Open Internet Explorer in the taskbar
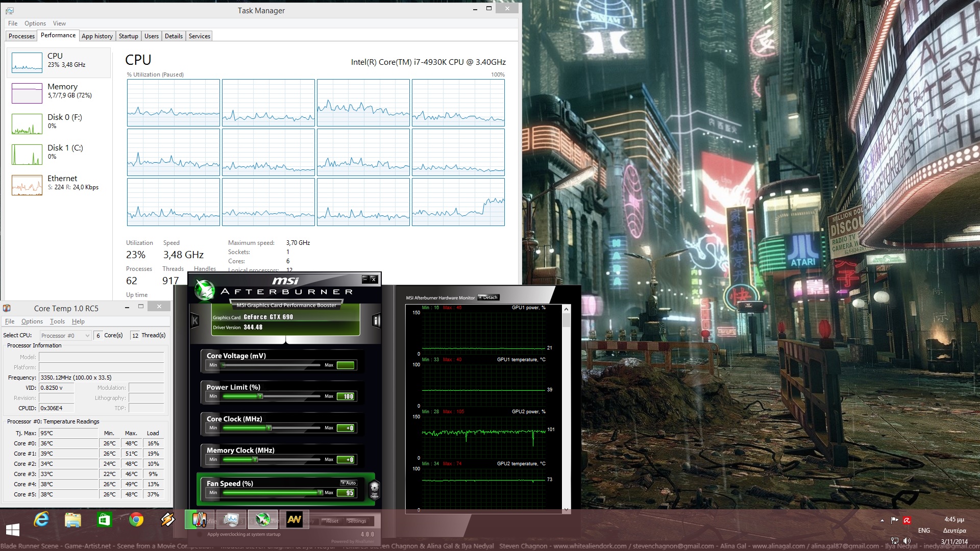 tap(41, 520)
